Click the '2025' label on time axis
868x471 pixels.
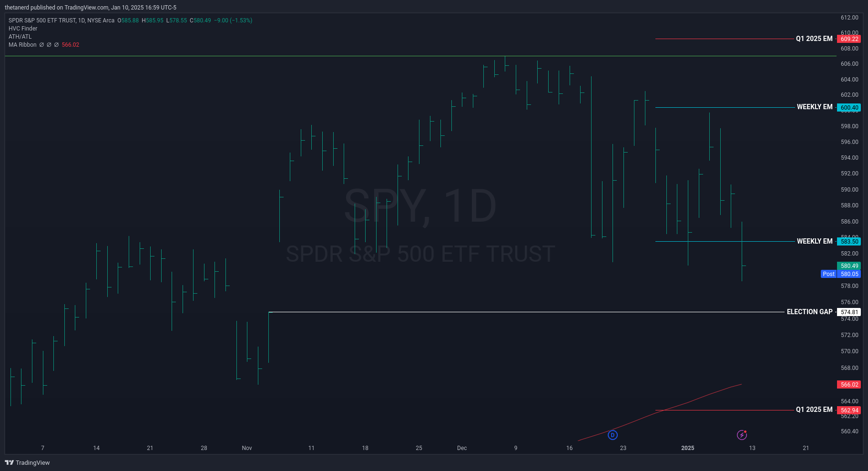click(688, 448)
